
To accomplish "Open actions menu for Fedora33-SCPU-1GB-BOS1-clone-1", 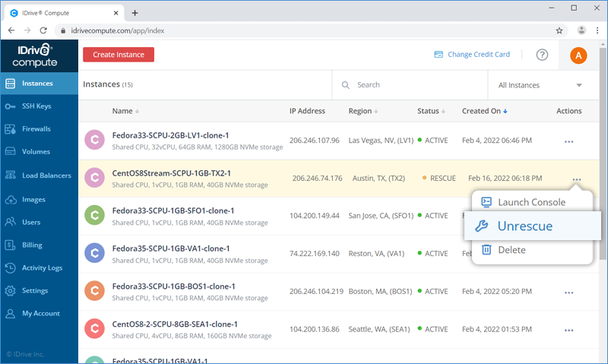I will [568, 293].
